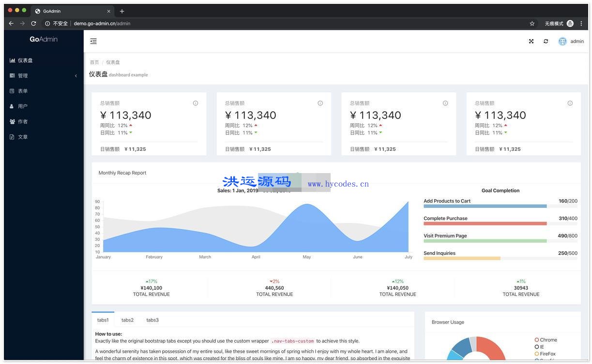
Task: Click the 不安全 site info icon
Action: point(47,23)
